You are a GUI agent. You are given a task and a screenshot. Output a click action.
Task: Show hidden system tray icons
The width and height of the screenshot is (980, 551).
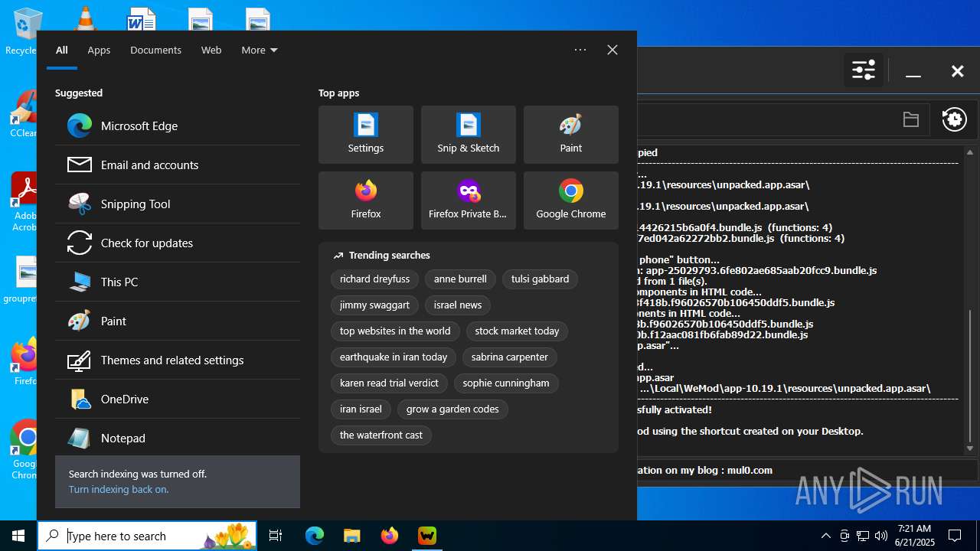click(825, 536)
